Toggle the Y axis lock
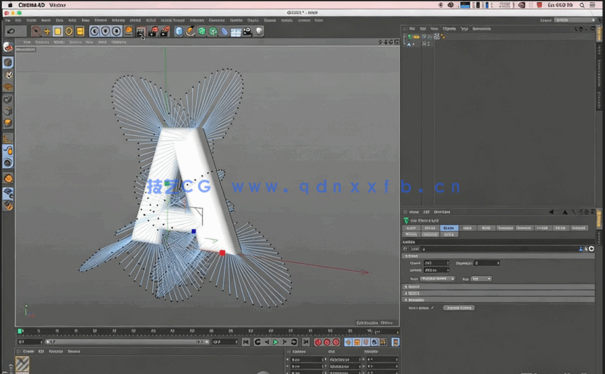The image size is (605, 374). (105, 31)
